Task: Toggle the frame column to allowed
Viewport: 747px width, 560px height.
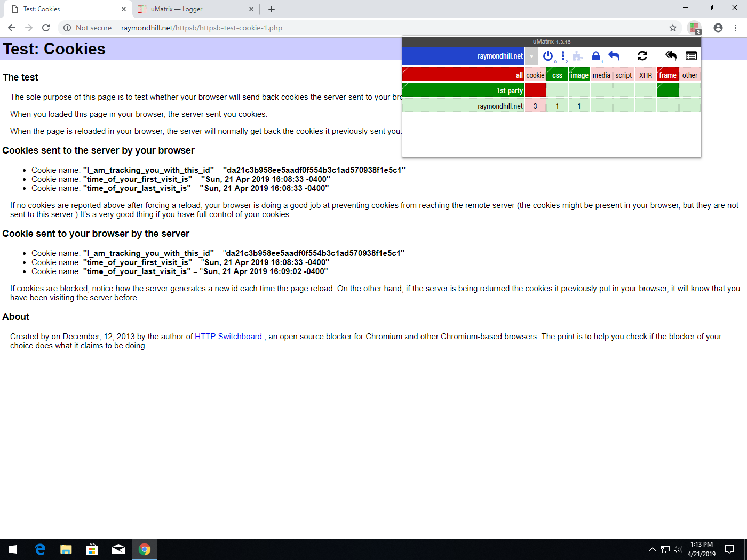Action: tap(667, 75)
